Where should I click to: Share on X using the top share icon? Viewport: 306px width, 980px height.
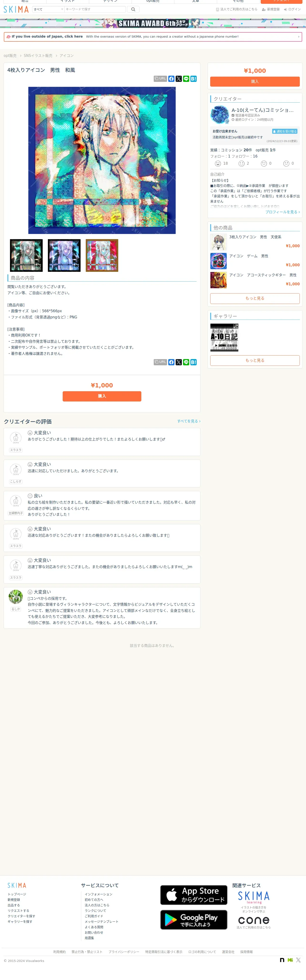179,79
